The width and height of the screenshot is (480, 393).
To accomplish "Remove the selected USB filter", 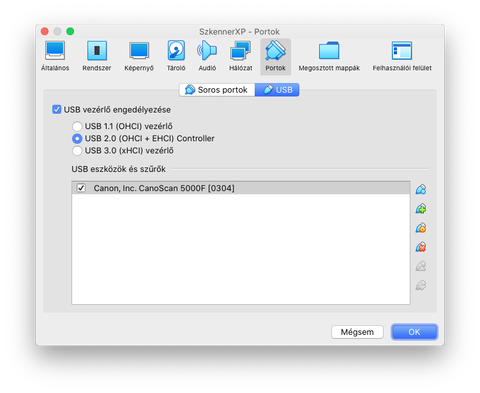I will pos(421,247).
